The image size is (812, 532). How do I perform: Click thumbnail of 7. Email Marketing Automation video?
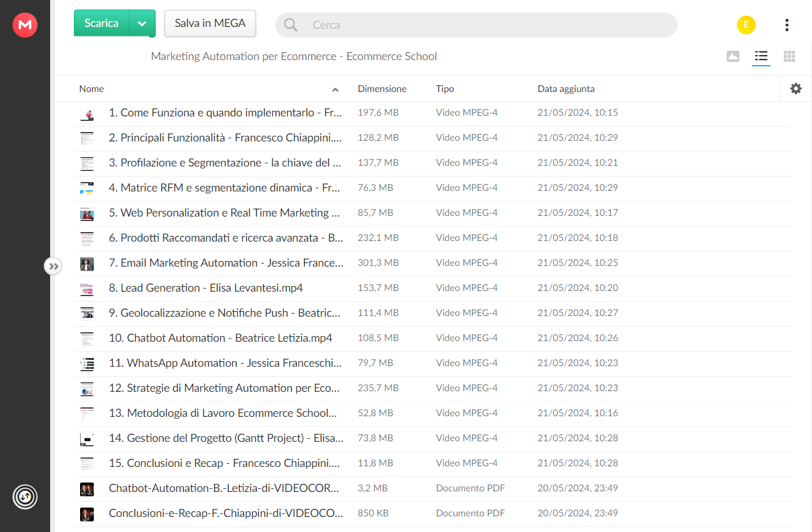87,264
